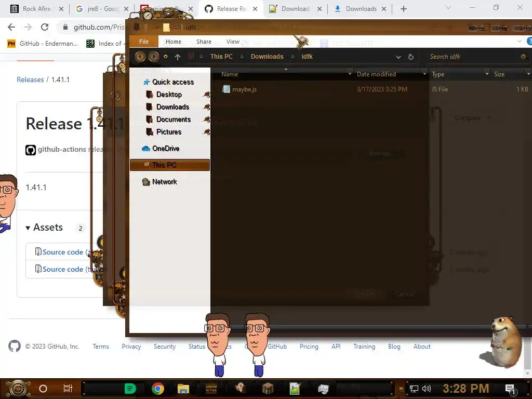Screen dimensions: 532x399
Task: Go up one folder level in Explorer
Action: pos(178,57)
